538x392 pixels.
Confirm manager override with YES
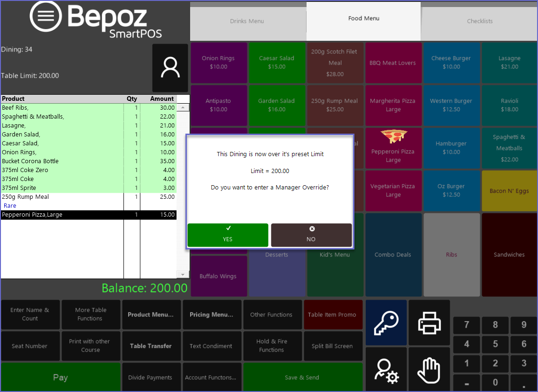228,235
